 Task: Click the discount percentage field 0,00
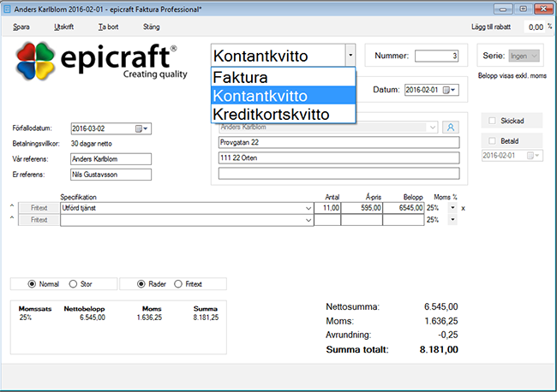coord(536,27)
